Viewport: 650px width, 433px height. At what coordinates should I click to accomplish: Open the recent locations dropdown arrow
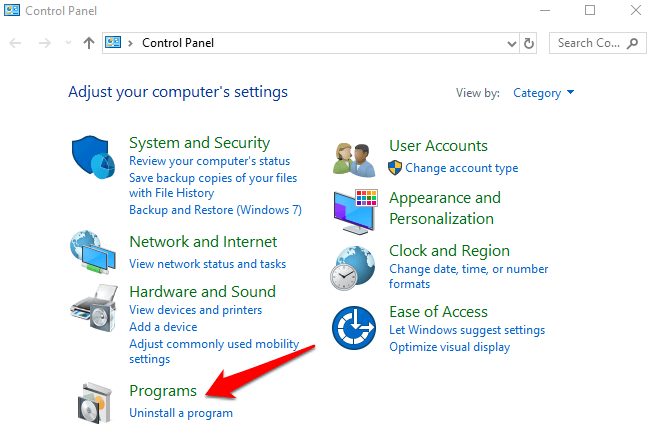68,43
